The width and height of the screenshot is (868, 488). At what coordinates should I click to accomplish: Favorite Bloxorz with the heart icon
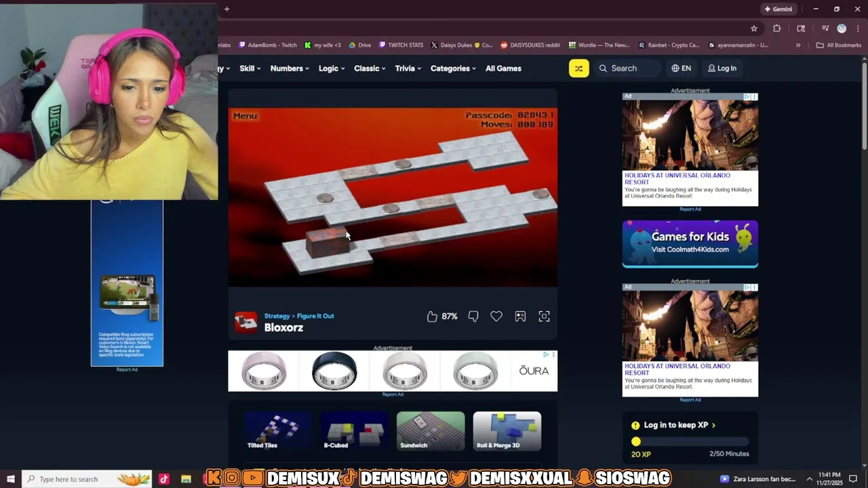(496, 317)
